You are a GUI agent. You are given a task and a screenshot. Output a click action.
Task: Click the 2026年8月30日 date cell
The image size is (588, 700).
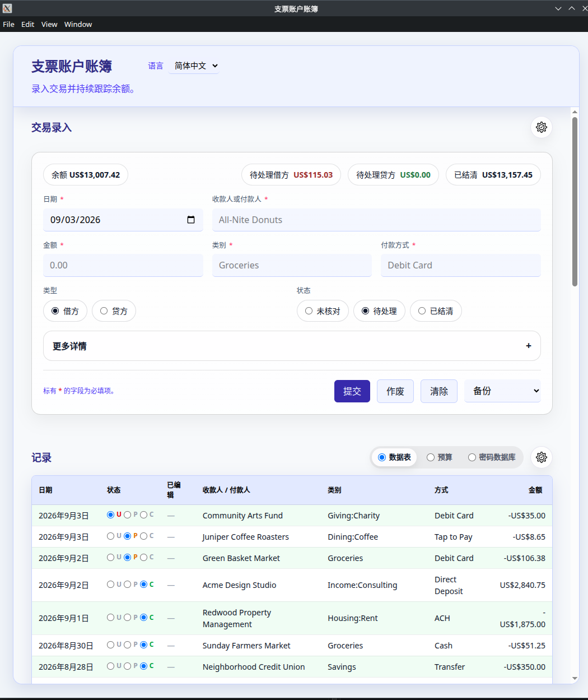point(66,646)
